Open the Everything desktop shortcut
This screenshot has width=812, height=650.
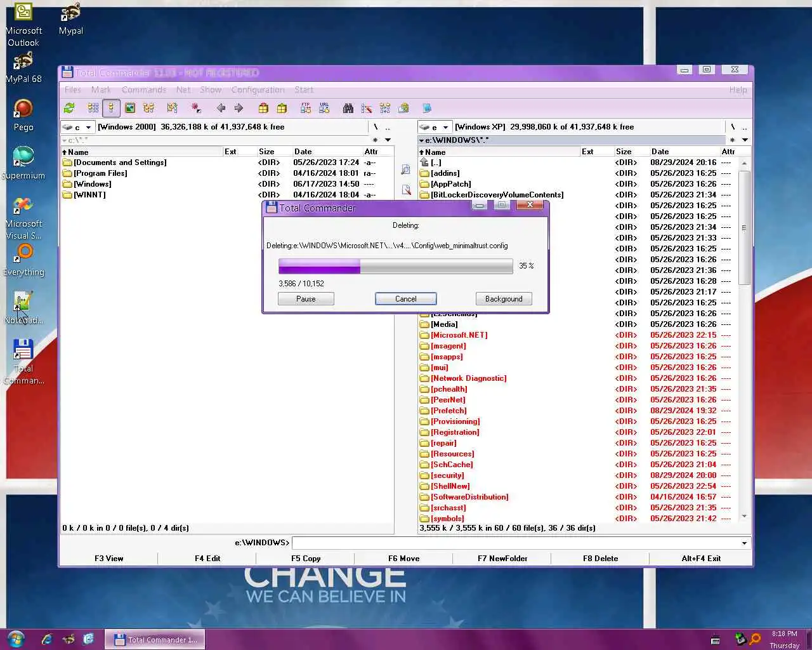coord(23,260)
